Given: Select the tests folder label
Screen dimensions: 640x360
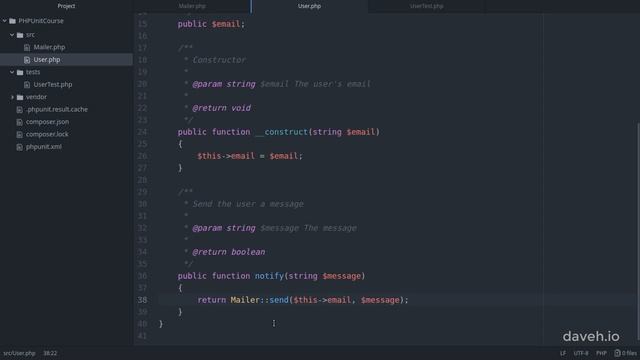Looking at the screenshot, I should pos(33,72).
